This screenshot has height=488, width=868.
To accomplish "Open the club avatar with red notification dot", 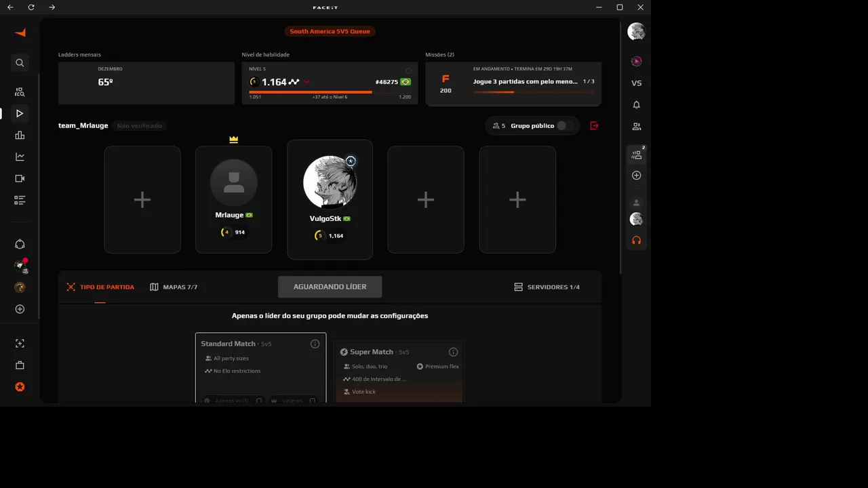I will (x=20, y=266).
